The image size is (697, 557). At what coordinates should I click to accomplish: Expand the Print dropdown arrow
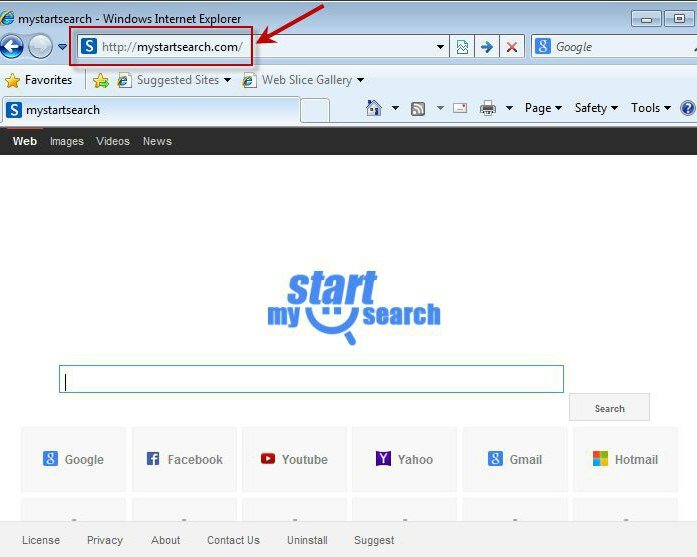point(509,108)
